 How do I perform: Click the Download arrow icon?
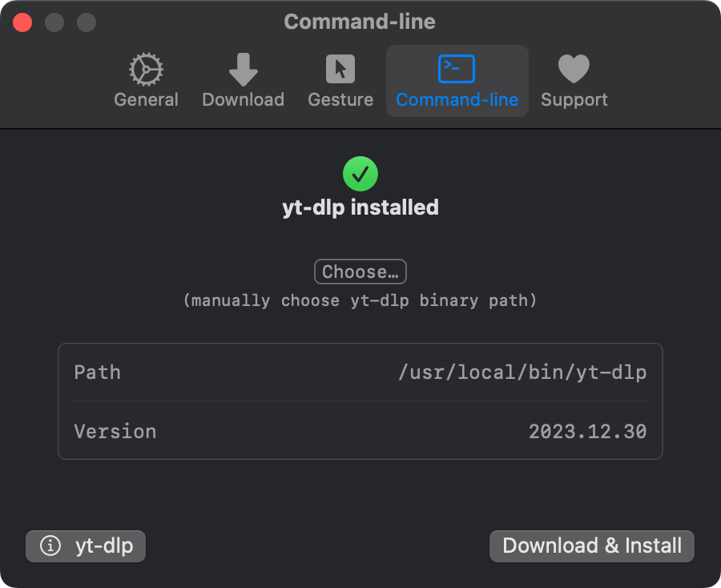pyautogui.click(x=243, y=70)
